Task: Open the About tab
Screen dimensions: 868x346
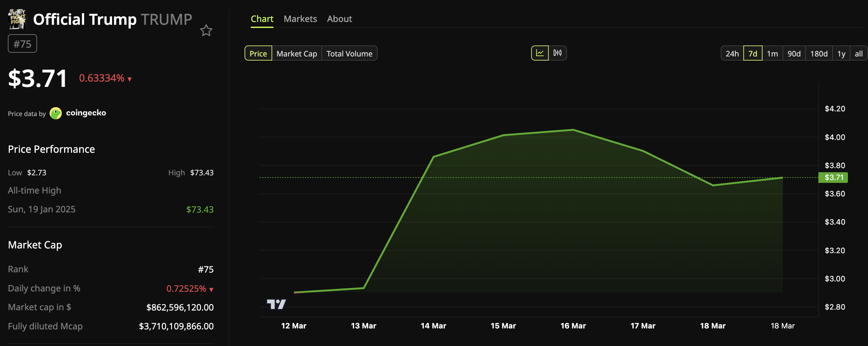Action: click(x=339, y=19)
